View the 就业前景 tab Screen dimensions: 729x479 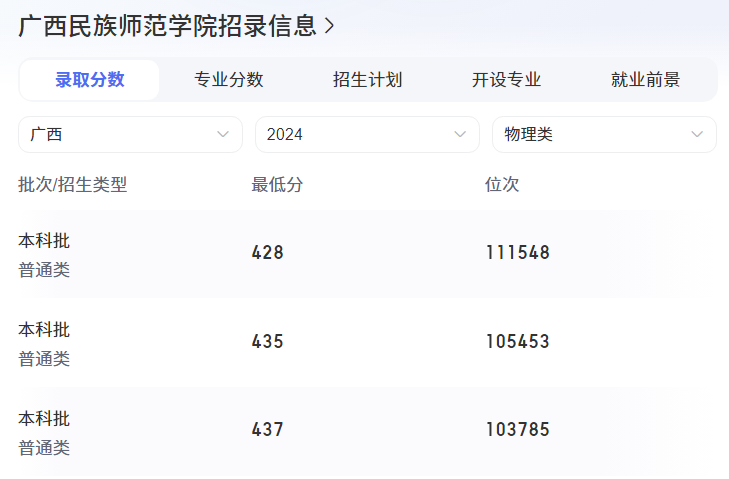coord(645,80)
